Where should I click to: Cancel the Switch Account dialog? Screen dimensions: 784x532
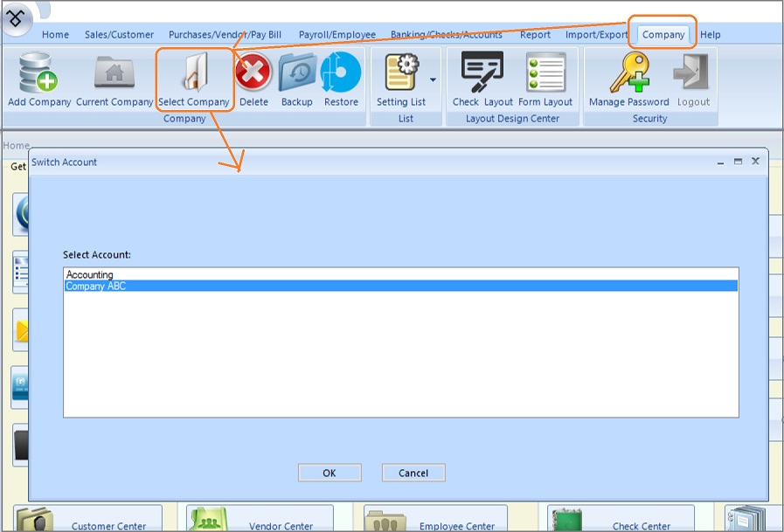click(x=413, y=473)
